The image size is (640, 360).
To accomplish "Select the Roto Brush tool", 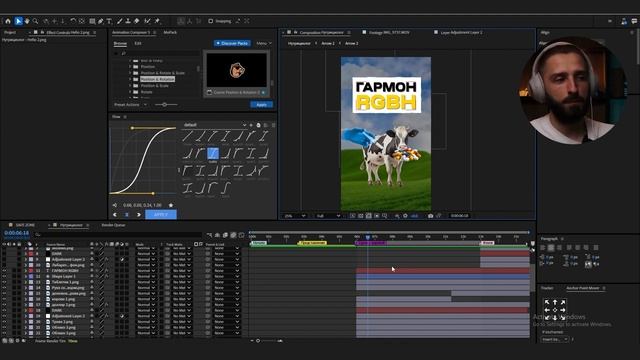I will tap(147, 21).
